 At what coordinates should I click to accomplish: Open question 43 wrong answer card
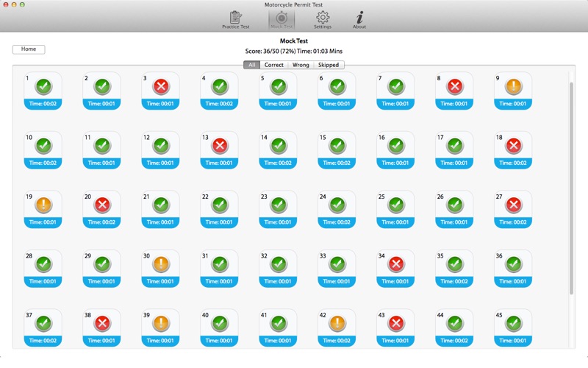pyautogui.click(x=395, y=328)
